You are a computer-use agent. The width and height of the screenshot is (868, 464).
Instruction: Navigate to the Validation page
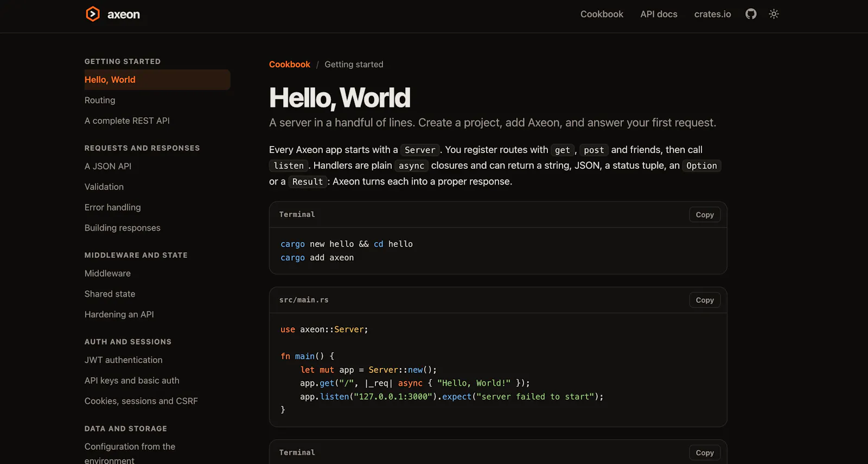pos(104,187)
